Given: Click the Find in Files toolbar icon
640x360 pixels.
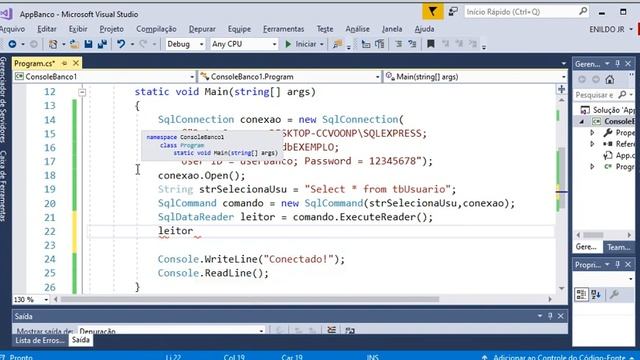Looking at the screenshot, I should 337,44.
